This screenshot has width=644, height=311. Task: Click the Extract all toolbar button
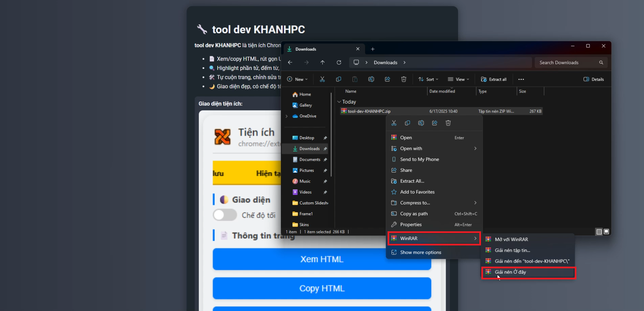[493, 79]
